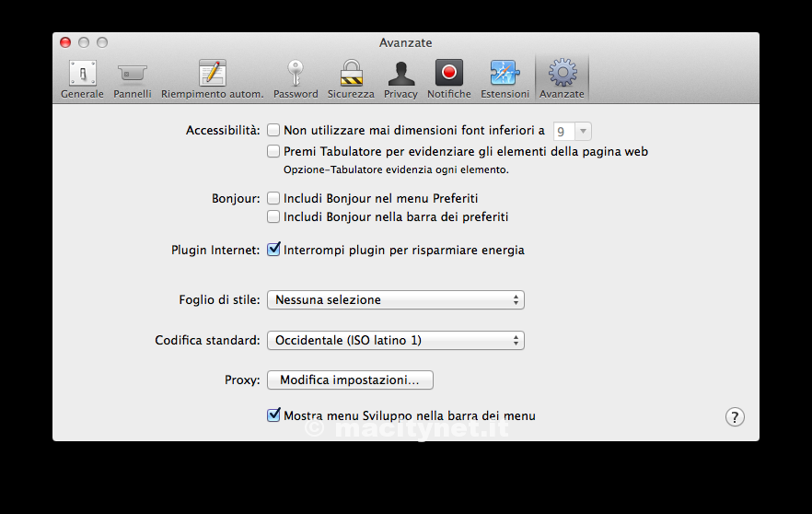Open the Generale preferences pane

coord(82,79)
